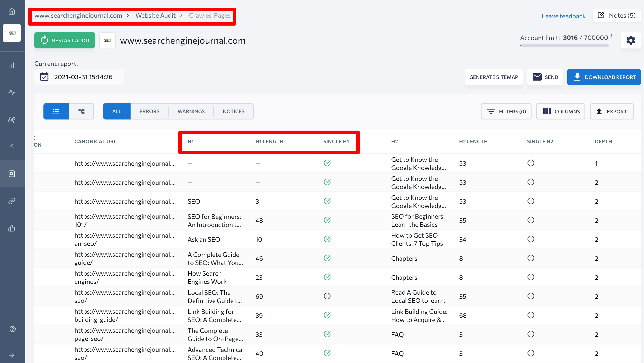644x363 pixels.
Task: Open canonical URL ending in building-guide/
Action: 125,315
